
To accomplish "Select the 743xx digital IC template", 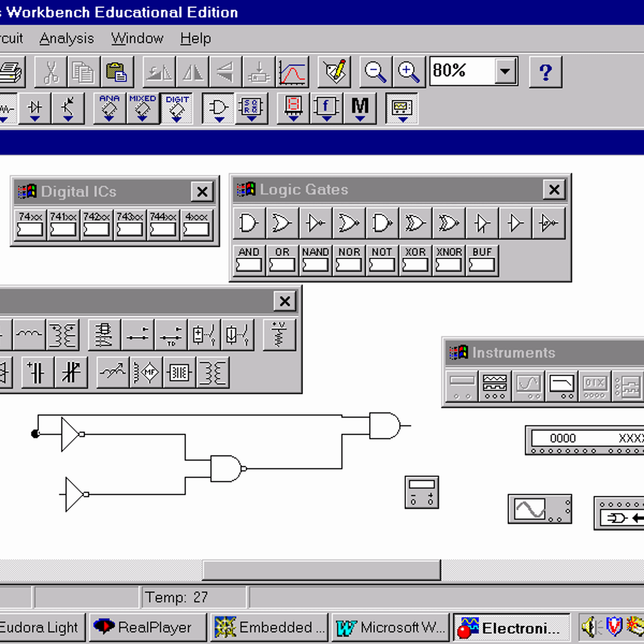I will tap(130, 225).
